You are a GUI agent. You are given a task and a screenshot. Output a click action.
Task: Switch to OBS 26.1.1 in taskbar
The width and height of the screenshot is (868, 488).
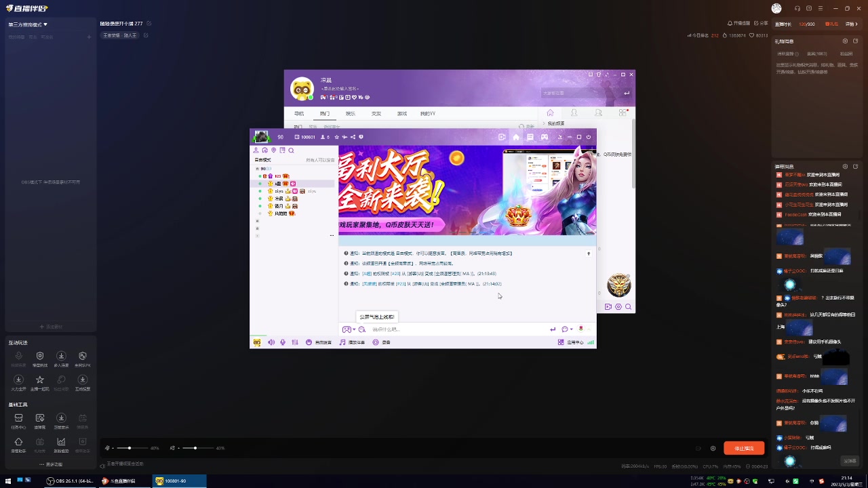click(70, 481)
